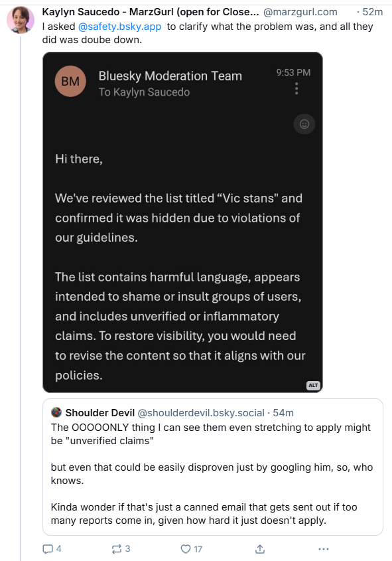Open Kaylyn Saucedo's profile avatar
The image size is (392, 561).
[x=21, y=20]
